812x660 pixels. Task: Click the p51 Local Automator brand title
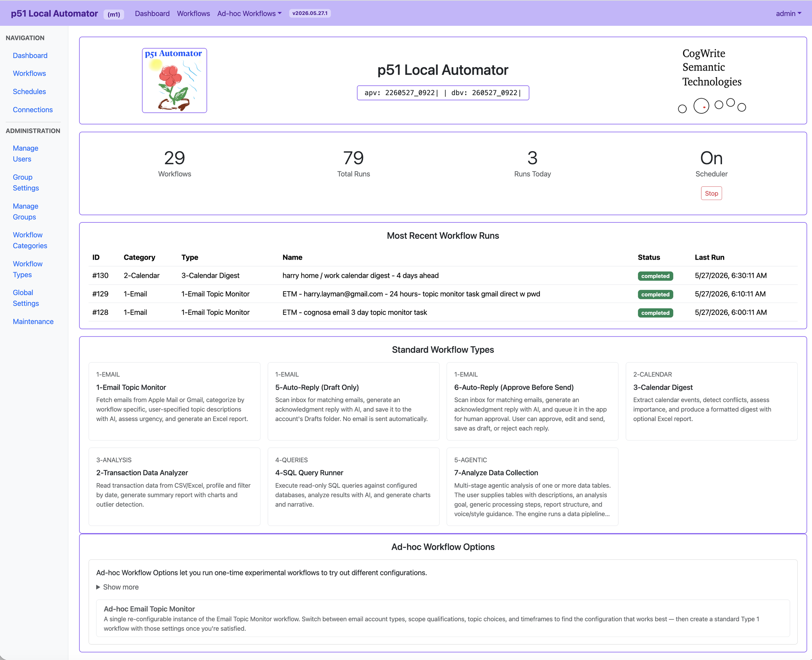[x=54, y=13]
